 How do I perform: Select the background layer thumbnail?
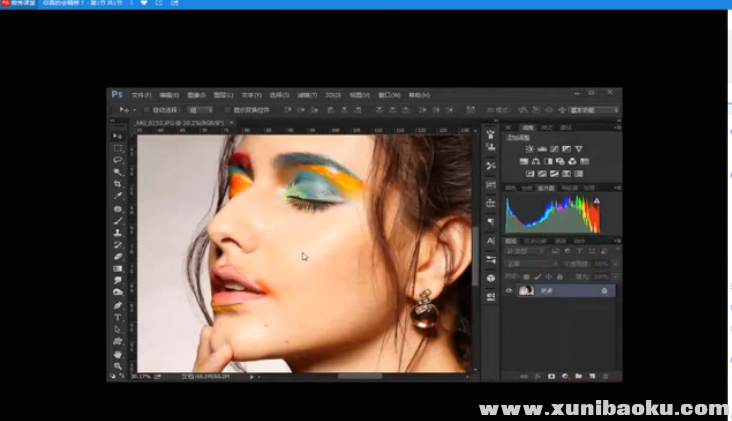click(526, 290)
